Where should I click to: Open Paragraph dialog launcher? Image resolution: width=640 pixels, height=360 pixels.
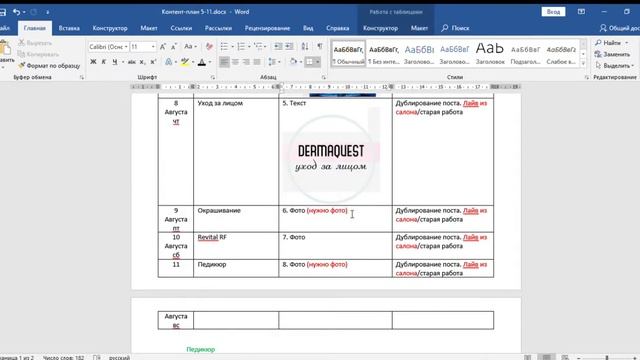coord(324,77)
